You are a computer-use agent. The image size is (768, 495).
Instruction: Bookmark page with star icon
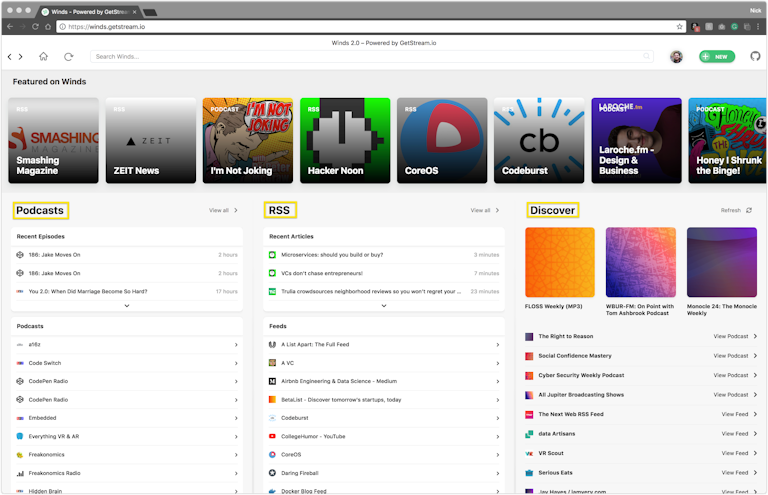click(679, 26)
